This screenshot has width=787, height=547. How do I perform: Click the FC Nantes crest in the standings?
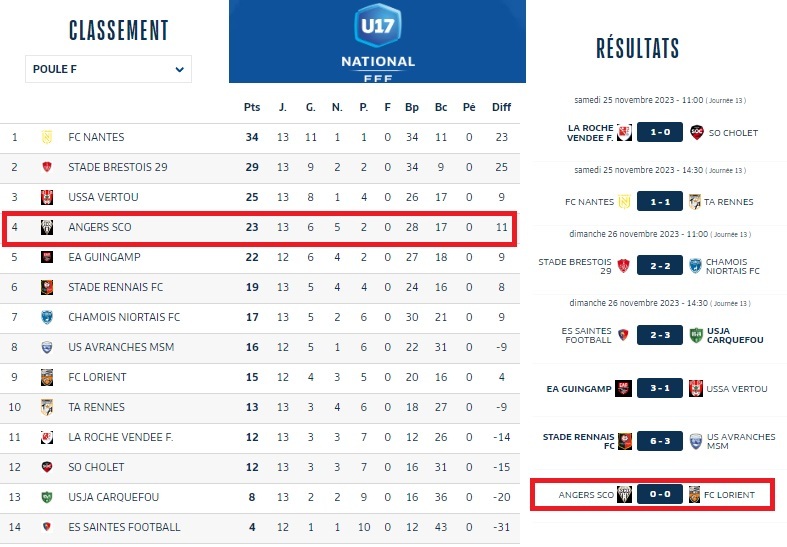[x=46, y=137]
